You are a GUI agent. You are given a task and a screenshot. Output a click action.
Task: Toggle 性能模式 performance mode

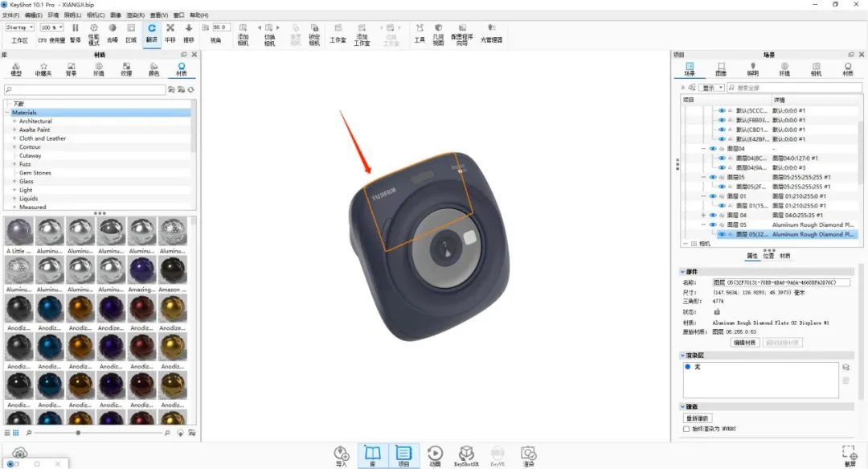coord(93,34)
